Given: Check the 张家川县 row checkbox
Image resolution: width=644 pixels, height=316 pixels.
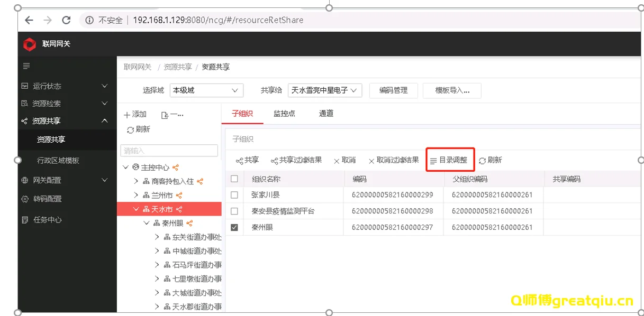Looking at the screenshot, I should coord(234,194).
